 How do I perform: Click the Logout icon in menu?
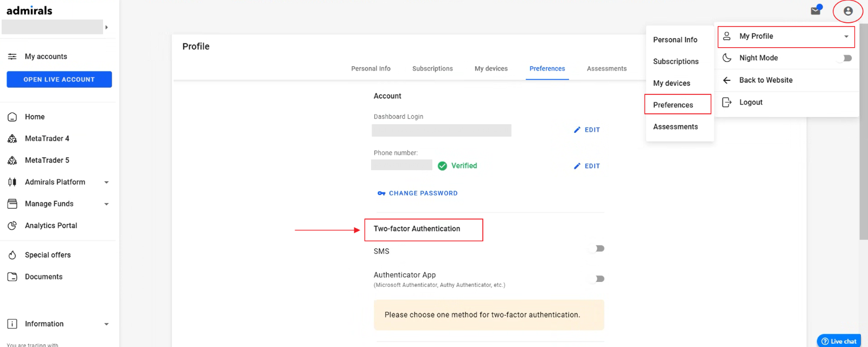click(x=727, y=102)
